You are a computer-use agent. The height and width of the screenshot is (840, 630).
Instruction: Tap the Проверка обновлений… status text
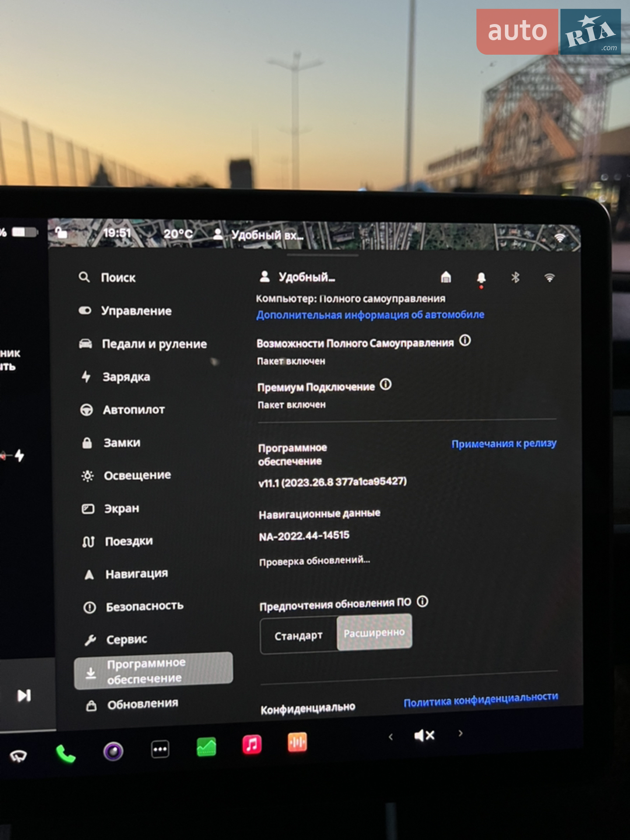coord(315,561)
